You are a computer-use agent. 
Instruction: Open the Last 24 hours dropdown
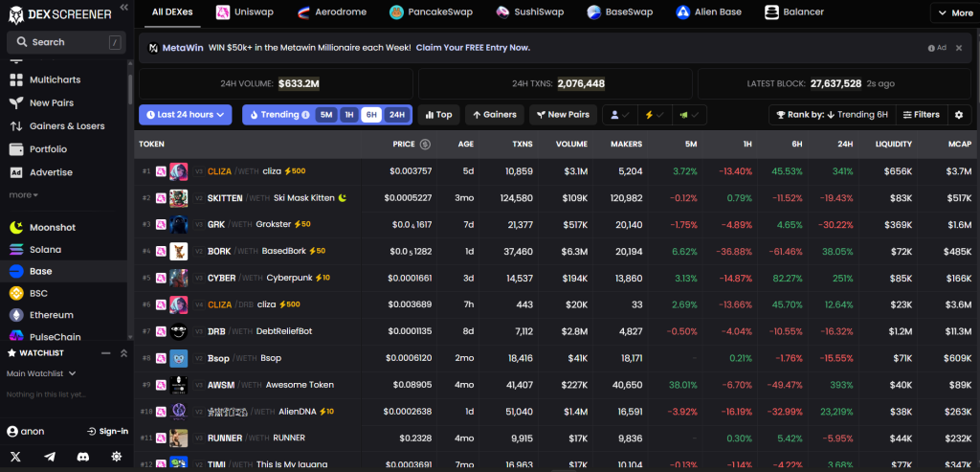185,115
